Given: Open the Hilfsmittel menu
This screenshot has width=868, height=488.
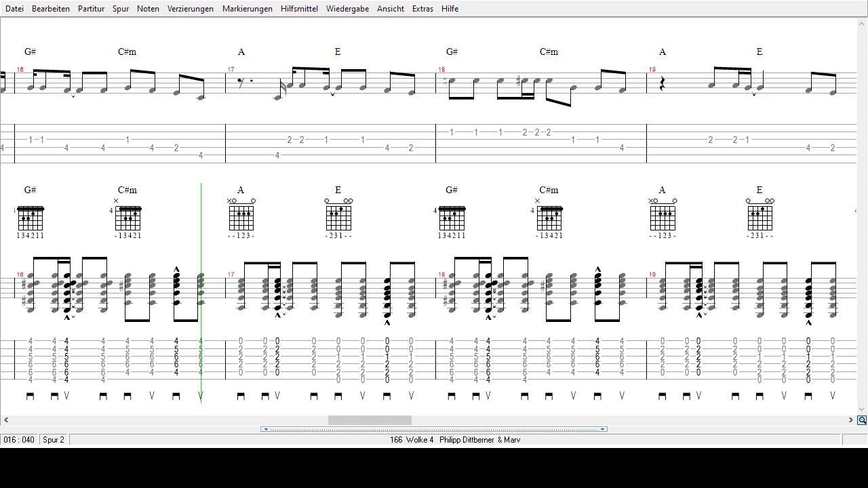Looking at the screenshot, I should click(x=299, y=9).
